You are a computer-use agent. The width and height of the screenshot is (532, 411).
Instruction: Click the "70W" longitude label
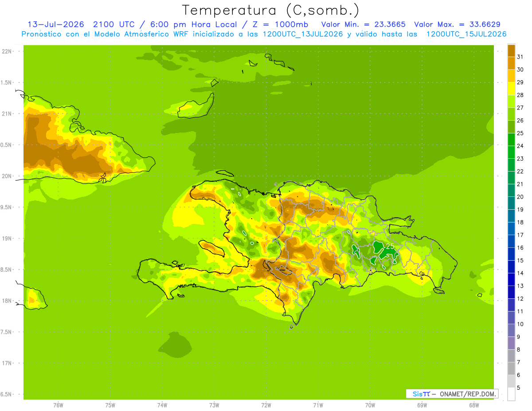coord(370,405)
